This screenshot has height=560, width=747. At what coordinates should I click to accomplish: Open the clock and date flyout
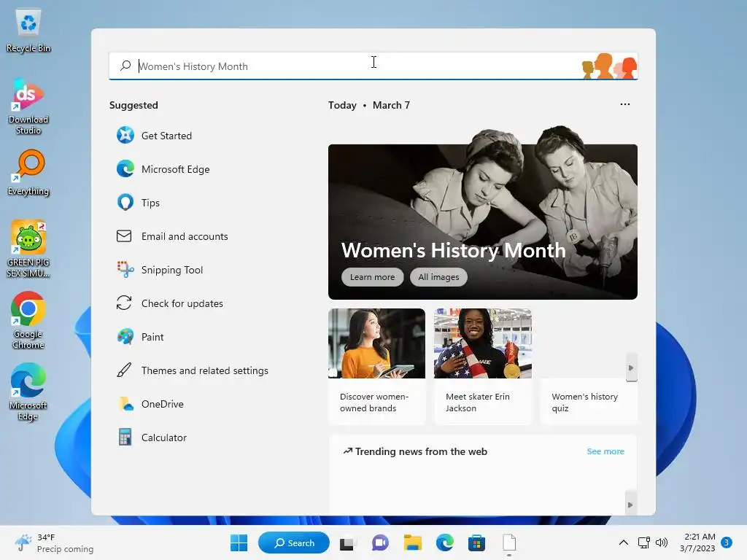tap(697, 542)
